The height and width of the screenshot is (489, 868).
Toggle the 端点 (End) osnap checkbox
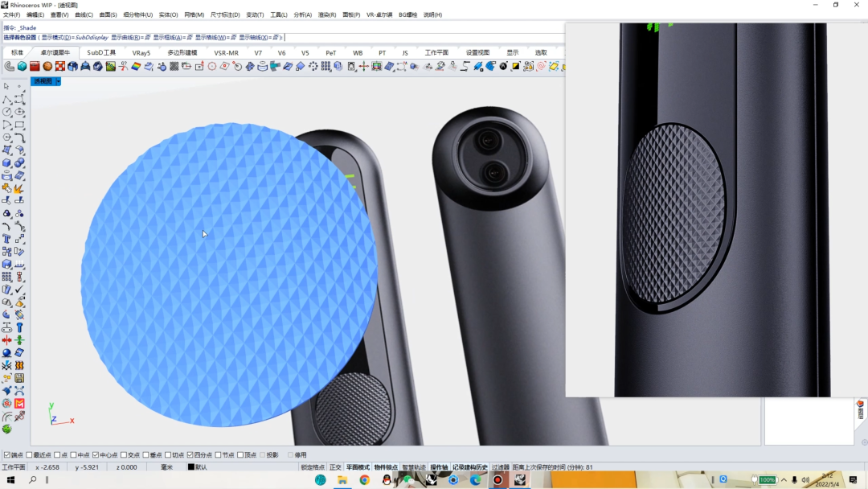[7, 455]
